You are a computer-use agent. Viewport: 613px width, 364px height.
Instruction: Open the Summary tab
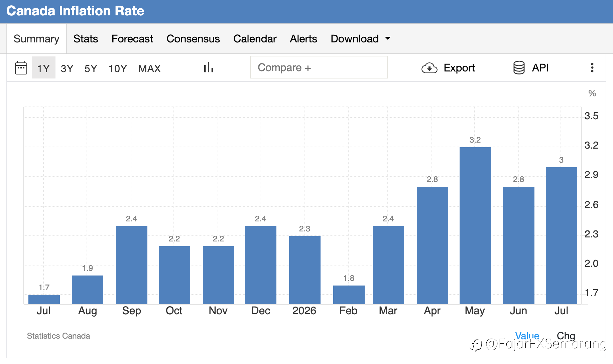36,39
